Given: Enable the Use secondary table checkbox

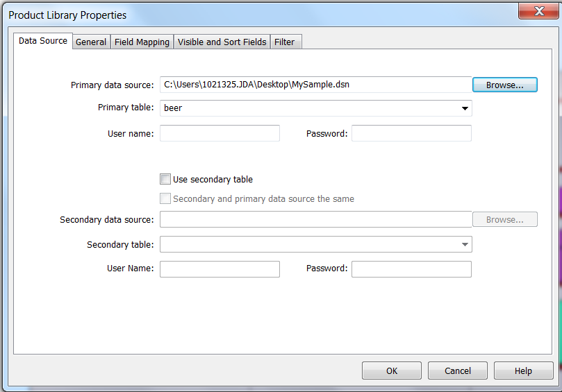Looking at the screenshot, I should [x=165, y=179].
